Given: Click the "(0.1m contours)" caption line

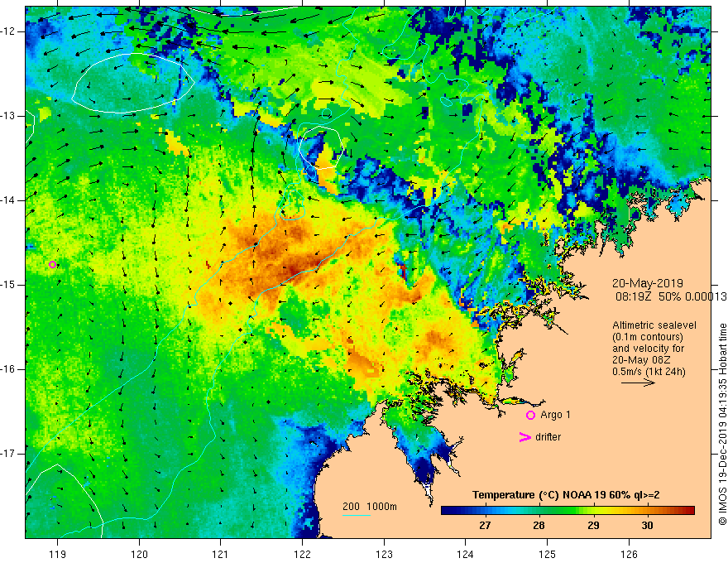Looking at the screenshot, I should coord(647,337).
